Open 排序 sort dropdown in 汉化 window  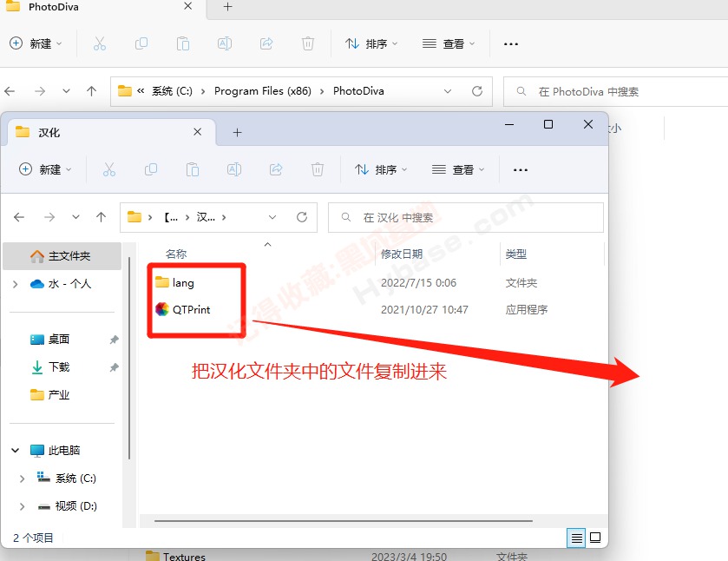[381, 169]
